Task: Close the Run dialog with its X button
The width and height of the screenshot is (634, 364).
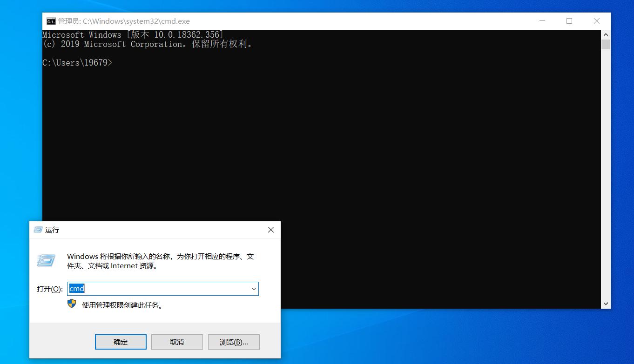Action: (x=271, y=230)
